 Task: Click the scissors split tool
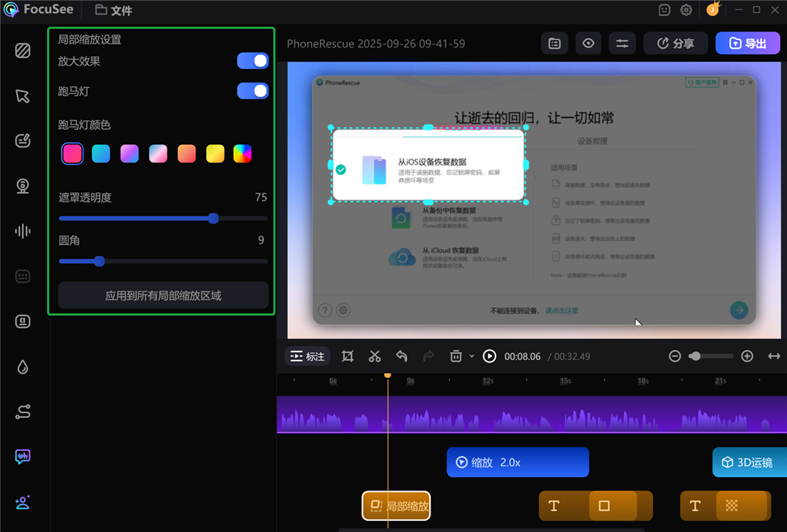[375, 356]
